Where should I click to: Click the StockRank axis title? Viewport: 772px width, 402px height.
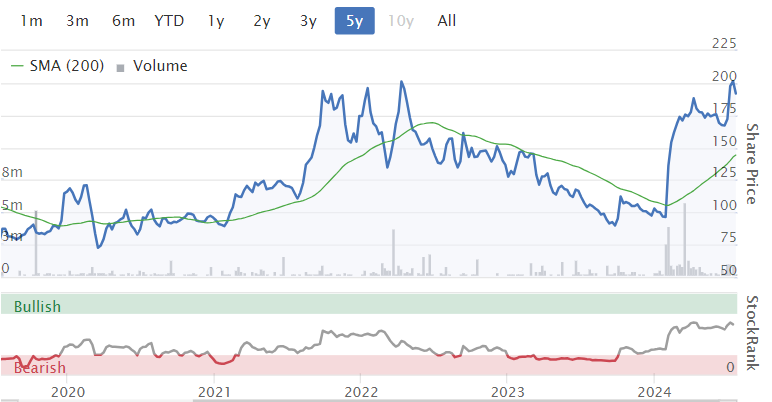click(751, 333)
